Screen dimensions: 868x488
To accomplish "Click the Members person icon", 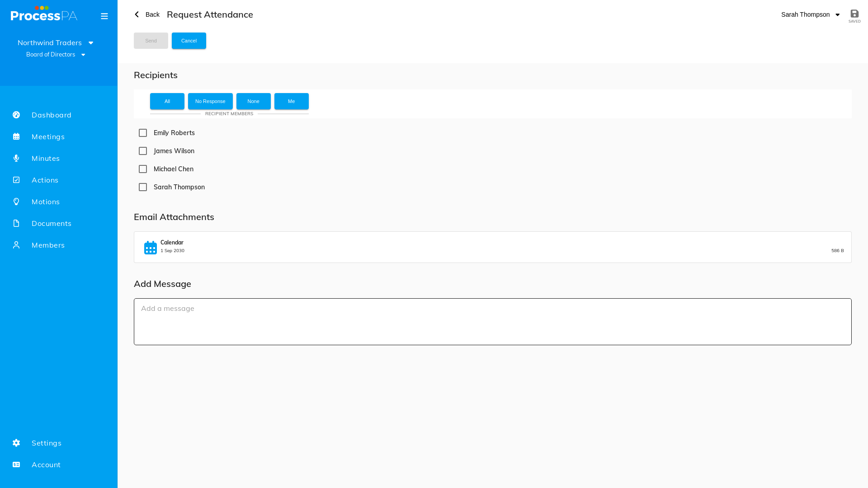I will pos(16,245).
